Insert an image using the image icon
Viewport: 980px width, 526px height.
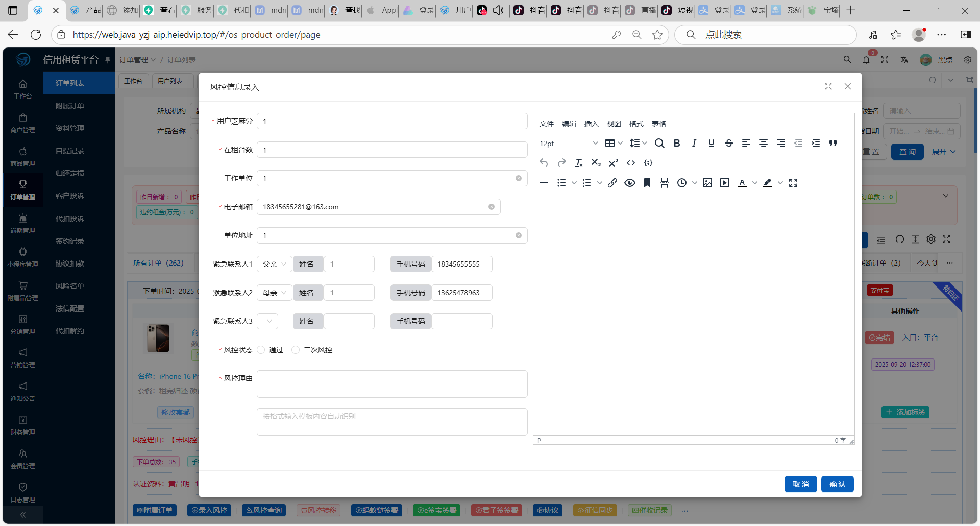pyautogui.click(x=707, y=183)
